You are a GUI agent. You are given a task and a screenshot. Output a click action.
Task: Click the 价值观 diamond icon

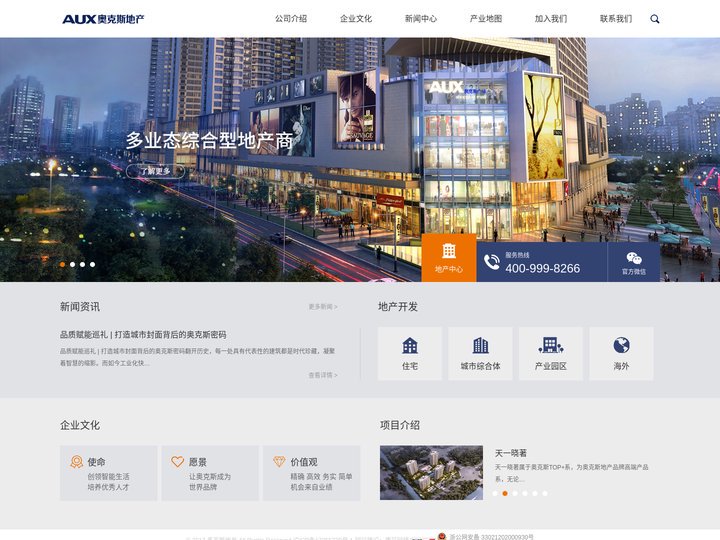click(x=279, y=461)
